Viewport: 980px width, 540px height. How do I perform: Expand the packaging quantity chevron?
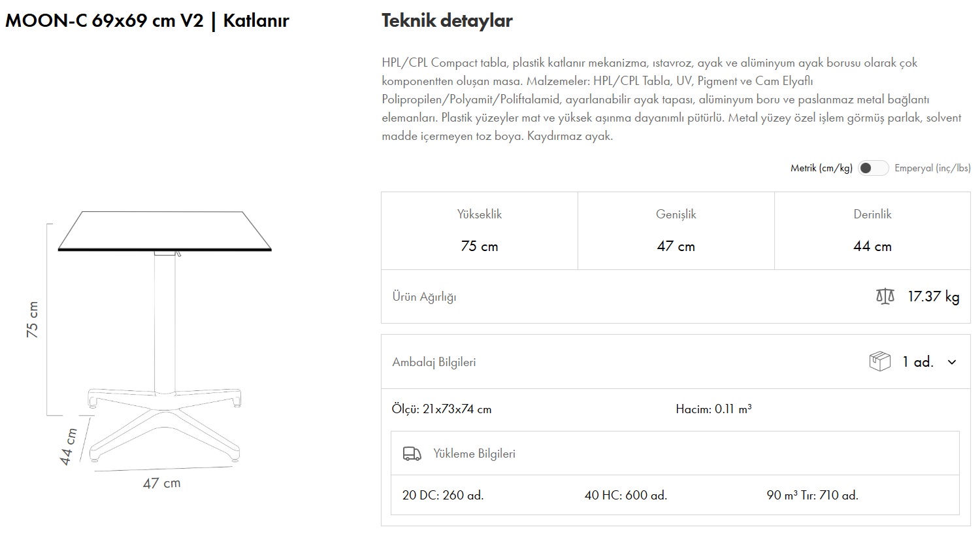pyautogui.click(x=952, y=362)
